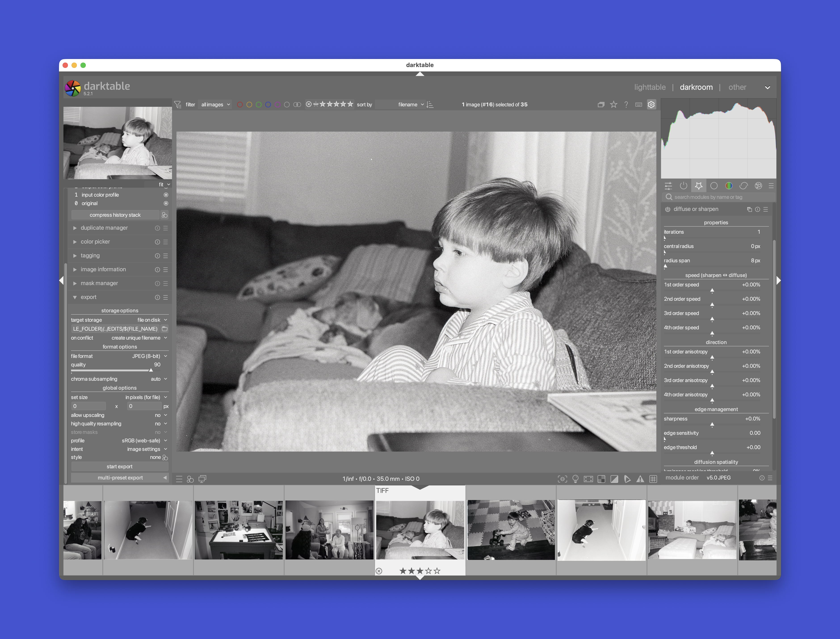840x639 pixels.
Task: Switch to the lighttable view
Action: [x=650, y=87]
